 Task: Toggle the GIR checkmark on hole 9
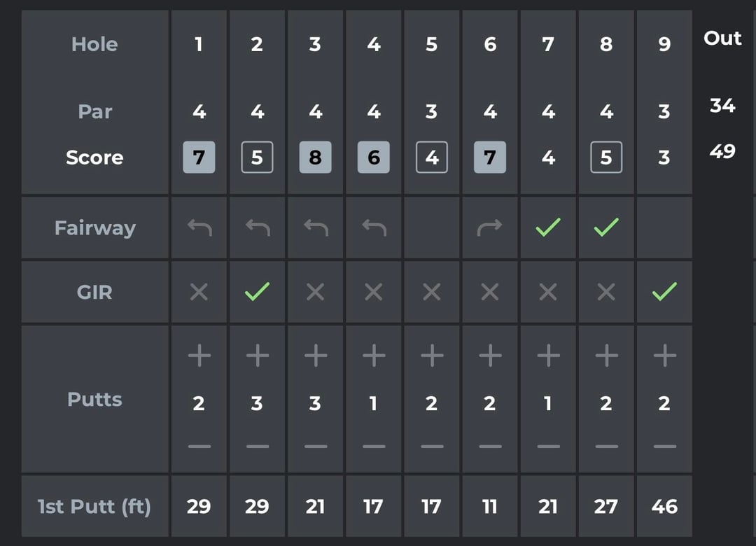pos(664,292)
